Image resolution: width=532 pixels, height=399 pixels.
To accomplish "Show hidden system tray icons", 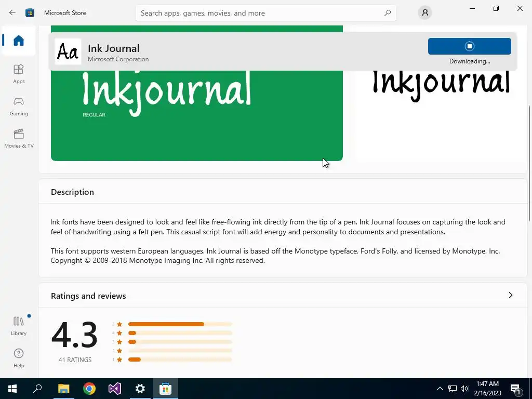I will click(x=440, y=389).
